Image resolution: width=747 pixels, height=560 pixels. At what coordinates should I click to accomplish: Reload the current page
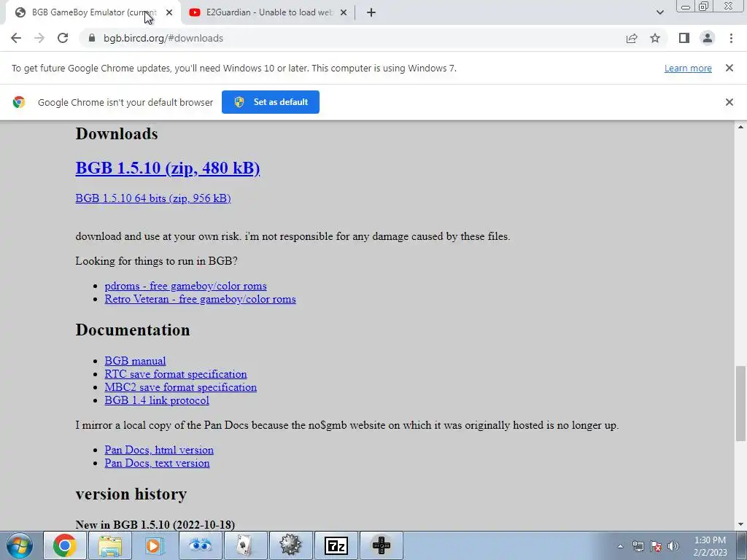[x=63, y=38]
